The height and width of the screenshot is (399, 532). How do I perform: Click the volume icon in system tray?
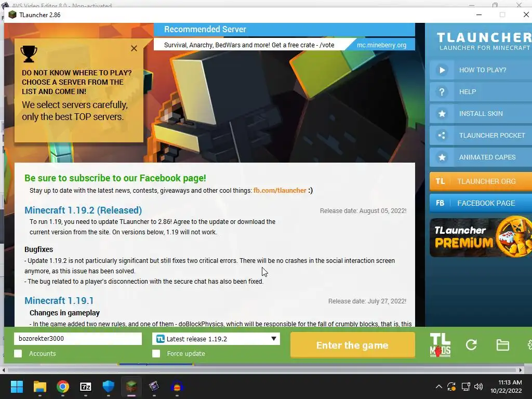478,387
